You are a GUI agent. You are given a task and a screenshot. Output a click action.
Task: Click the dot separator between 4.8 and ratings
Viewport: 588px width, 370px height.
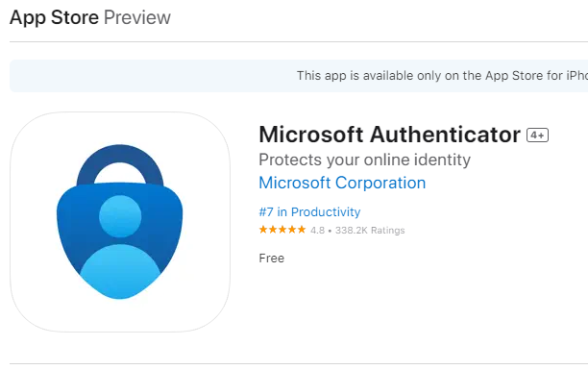click(x=330, y=231)
